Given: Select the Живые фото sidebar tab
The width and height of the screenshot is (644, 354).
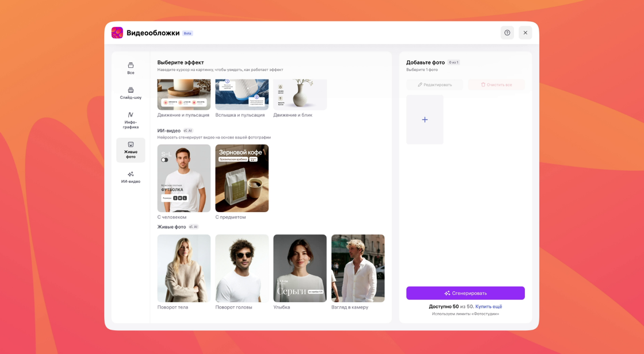Looking at the screenshot, I should [x=131, y=149].
